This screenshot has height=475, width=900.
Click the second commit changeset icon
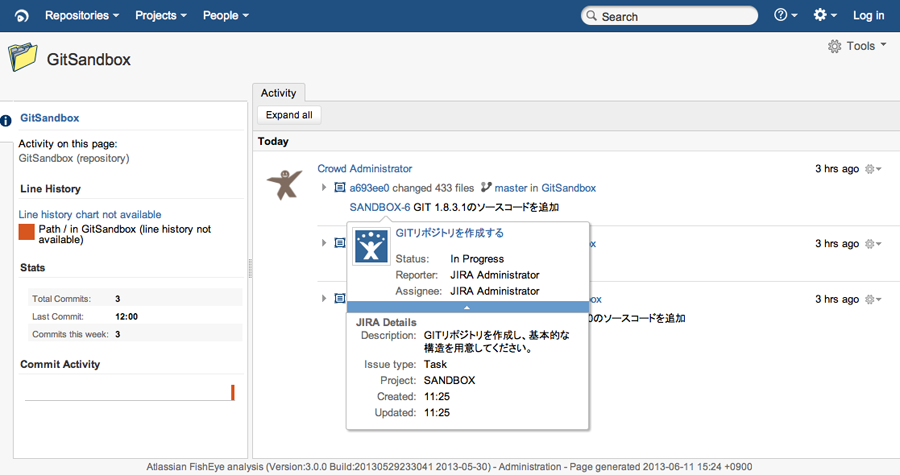click(340, 243)
